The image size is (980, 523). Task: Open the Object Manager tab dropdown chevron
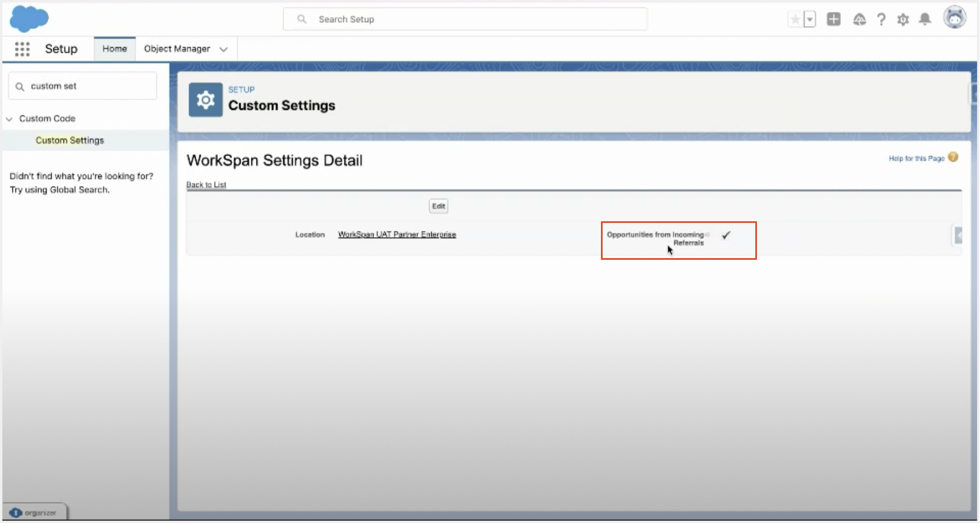tap(224, 49)
